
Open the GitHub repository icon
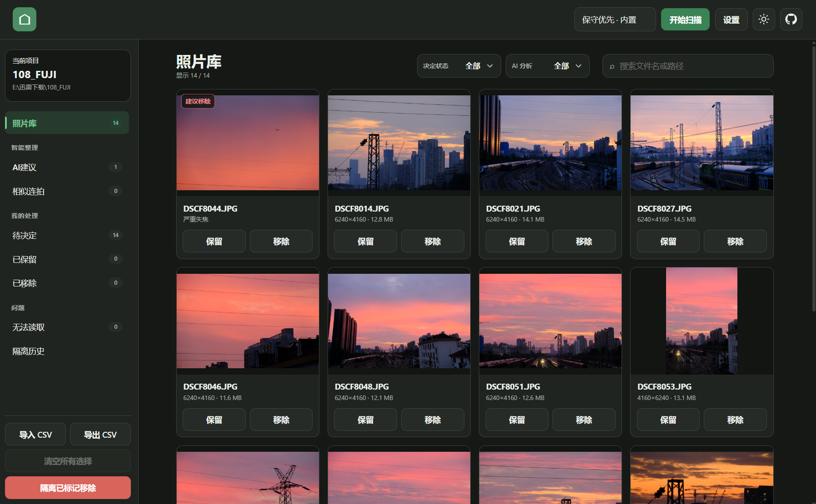click(x=791, y=20)
